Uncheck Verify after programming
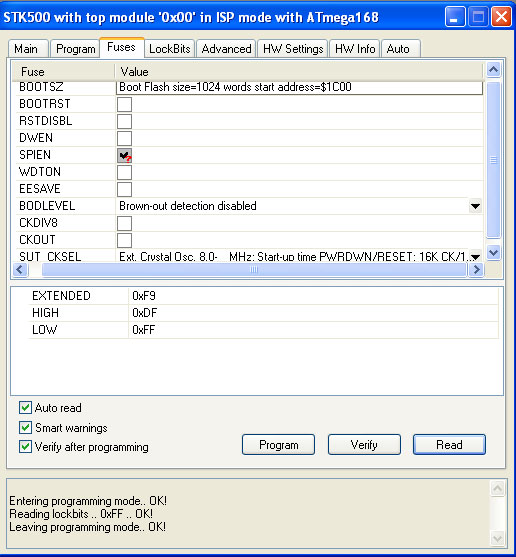Viewport: 516px width, 557px height. 25,447
